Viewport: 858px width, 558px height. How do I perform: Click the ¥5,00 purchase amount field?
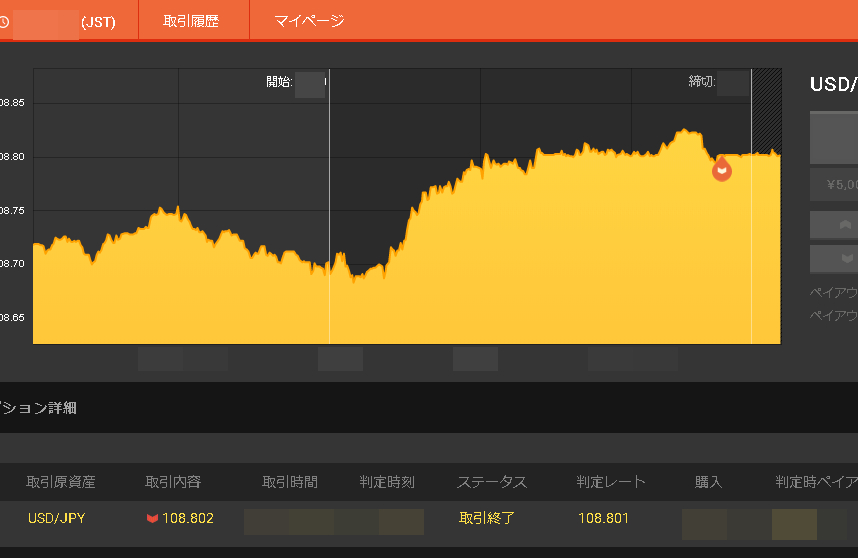pos(834,185)
